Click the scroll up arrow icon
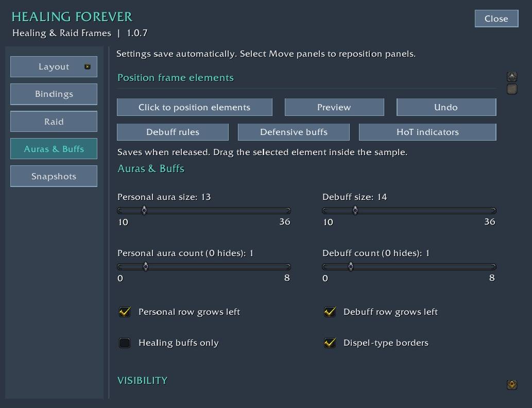 point(512,77)
